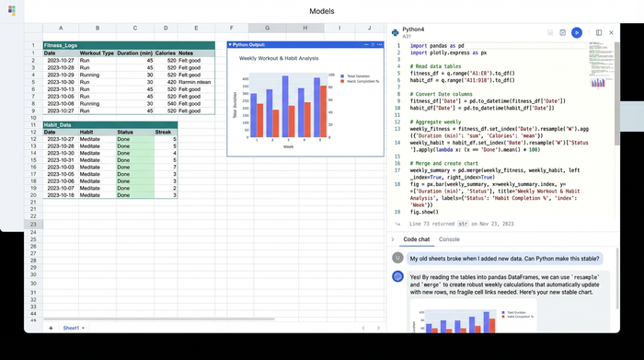This screenshot has width=644, height=360.
Task: Click the Fitness_Logs table title
Action: 61,45
